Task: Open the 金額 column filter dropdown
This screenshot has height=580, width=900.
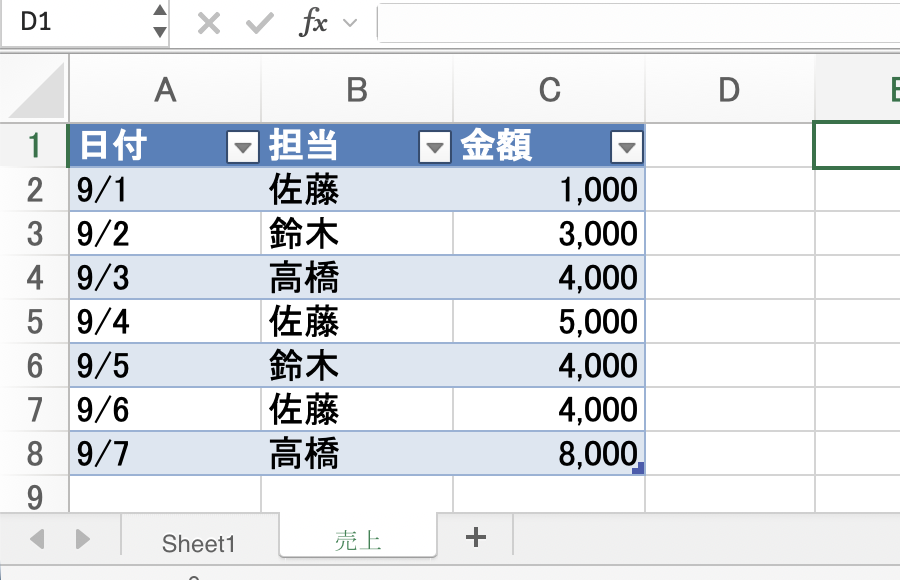Action: [x=626, y=148]
